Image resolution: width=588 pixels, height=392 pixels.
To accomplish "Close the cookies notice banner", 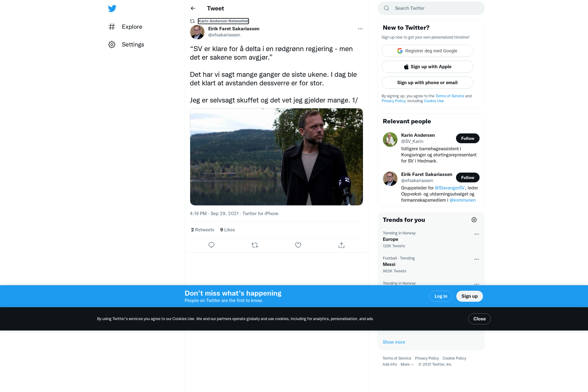I will point(480,319).
